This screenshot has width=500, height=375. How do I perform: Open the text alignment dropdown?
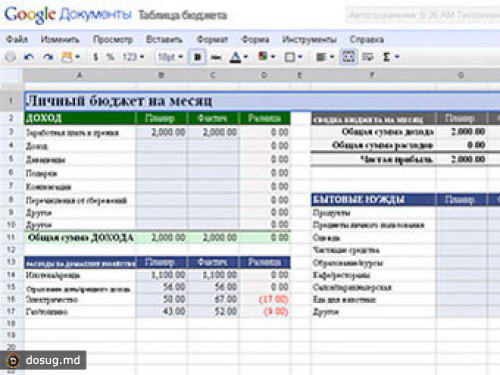point(325,57)
